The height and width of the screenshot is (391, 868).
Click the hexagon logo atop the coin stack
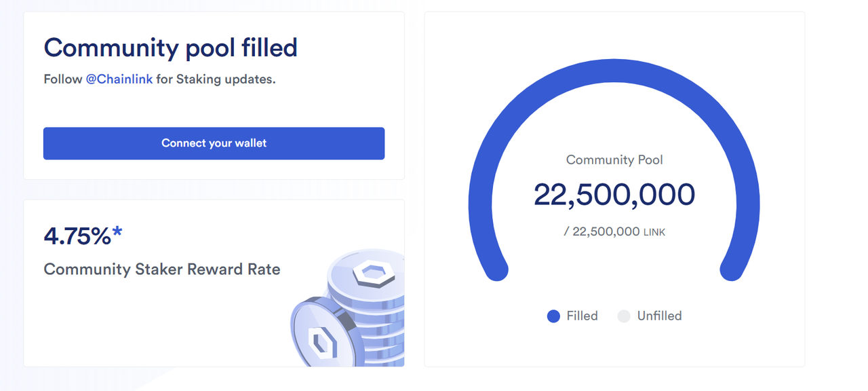click(372, 272)
